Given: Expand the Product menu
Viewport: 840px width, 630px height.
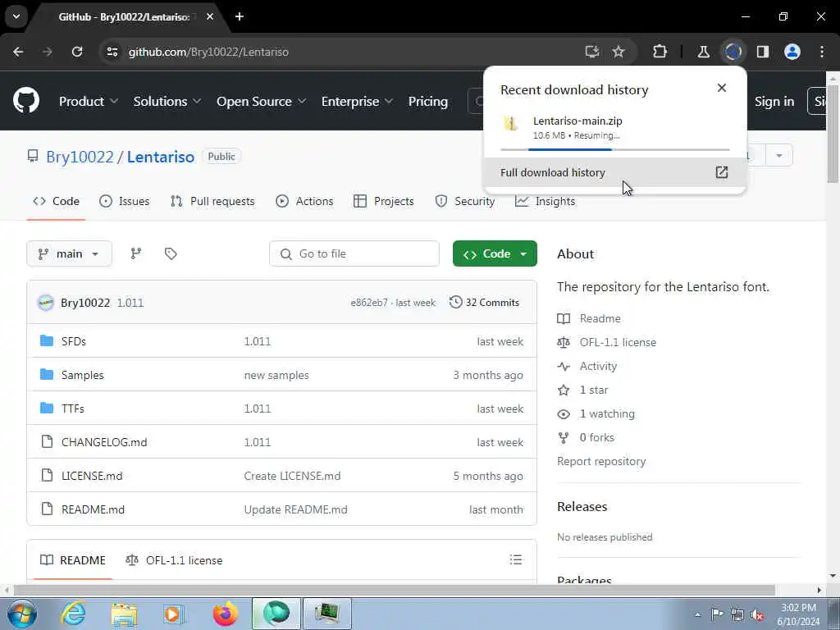Looking at the screenshot, I should (x=89, y=101).
